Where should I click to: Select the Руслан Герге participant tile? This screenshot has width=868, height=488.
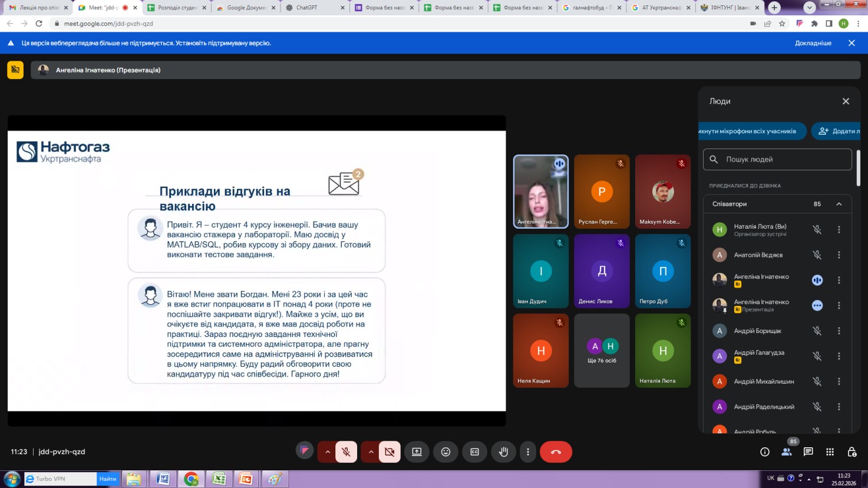(602, 192)
